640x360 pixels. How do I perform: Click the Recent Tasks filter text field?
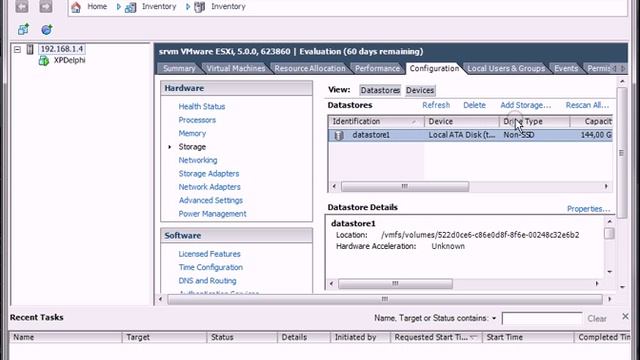(x=542, y=318)
